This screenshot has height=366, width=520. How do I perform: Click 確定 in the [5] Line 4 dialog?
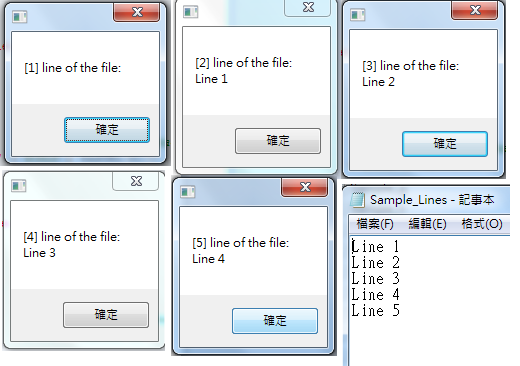(x=275, y=321)
